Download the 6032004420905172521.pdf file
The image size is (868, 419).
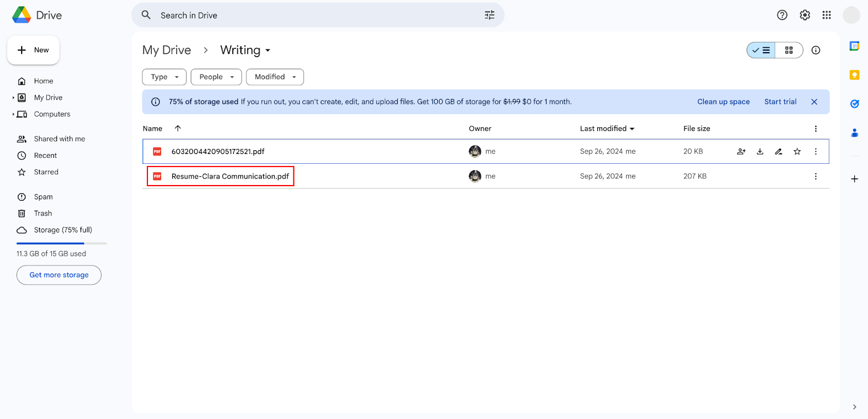click(x=760, y=152)
